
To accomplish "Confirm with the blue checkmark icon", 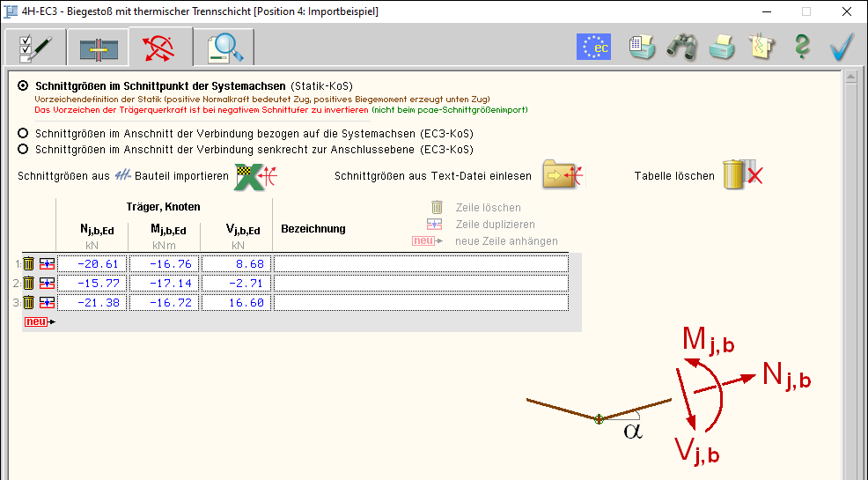I will tap(842, 47).
